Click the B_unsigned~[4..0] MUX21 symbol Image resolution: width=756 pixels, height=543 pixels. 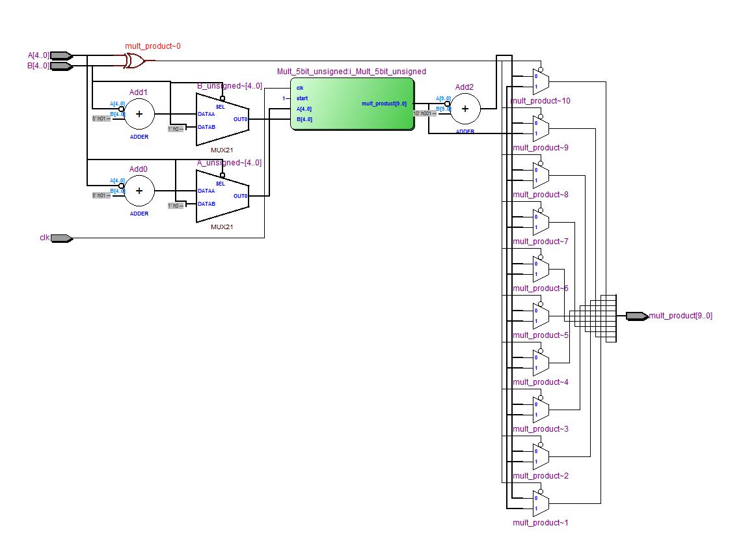click(223, 119)
